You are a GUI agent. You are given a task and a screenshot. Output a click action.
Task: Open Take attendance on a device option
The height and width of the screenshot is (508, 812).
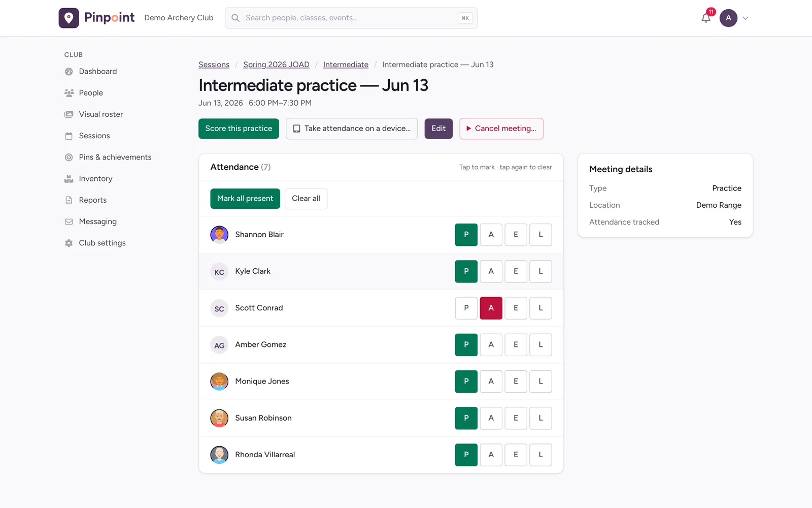[352, 129]
